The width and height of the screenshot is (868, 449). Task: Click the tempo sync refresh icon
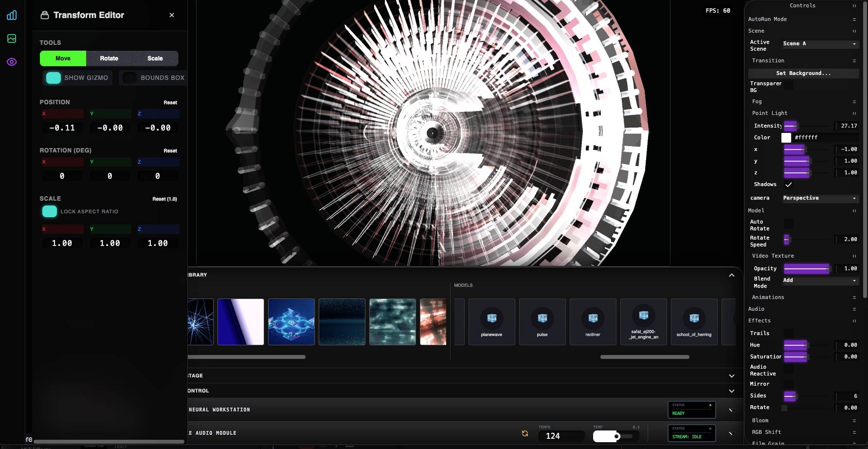[x=525, y=433]
